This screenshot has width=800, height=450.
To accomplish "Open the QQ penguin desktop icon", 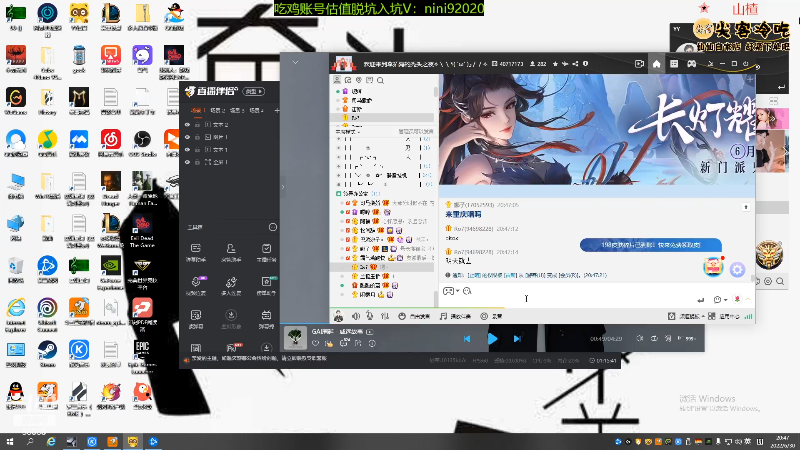I will tap(15, 396).
